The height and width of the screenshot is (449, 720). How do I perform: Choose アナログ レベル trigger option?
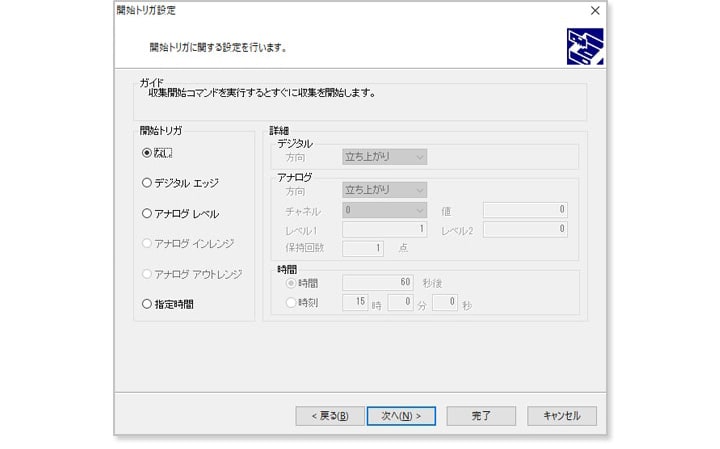point(147,213)
